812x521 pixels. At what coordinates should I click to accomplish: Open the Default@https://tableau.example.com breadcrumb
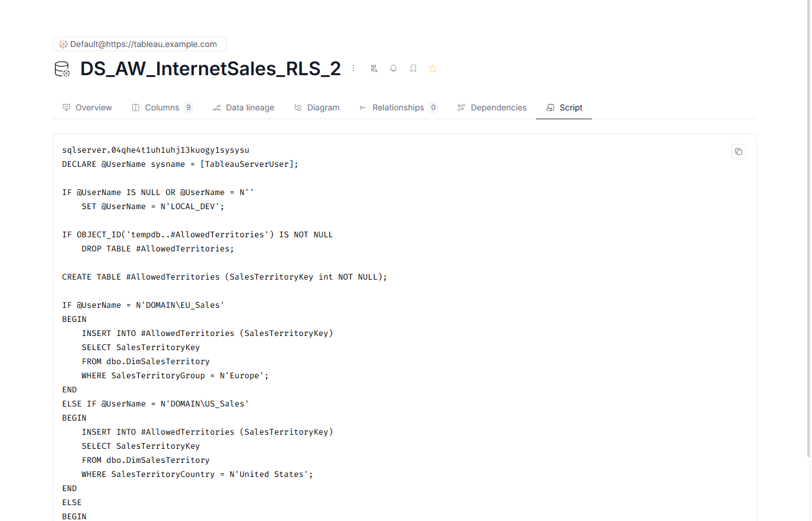pyautogui.click(x=143, y=44)
